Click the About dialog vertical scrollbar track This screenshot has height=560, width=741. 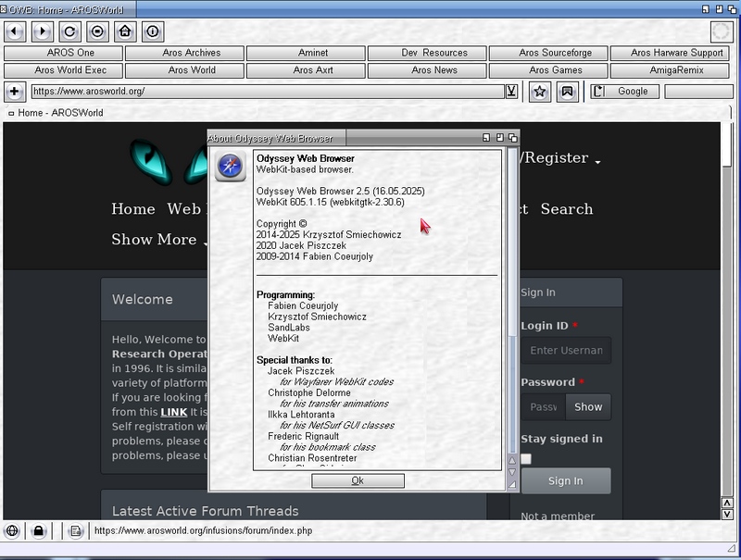click(x=512, y=302)
